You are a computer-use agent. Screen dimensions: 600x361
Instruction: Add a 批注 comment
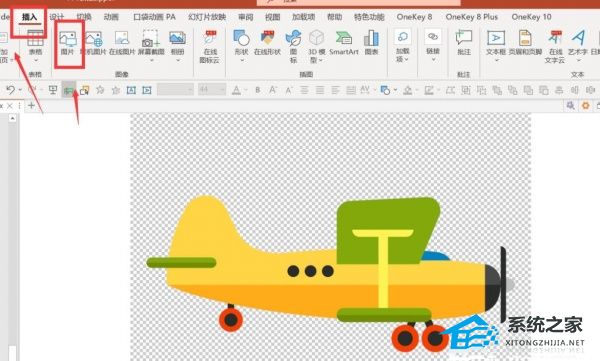click(464, 43)
